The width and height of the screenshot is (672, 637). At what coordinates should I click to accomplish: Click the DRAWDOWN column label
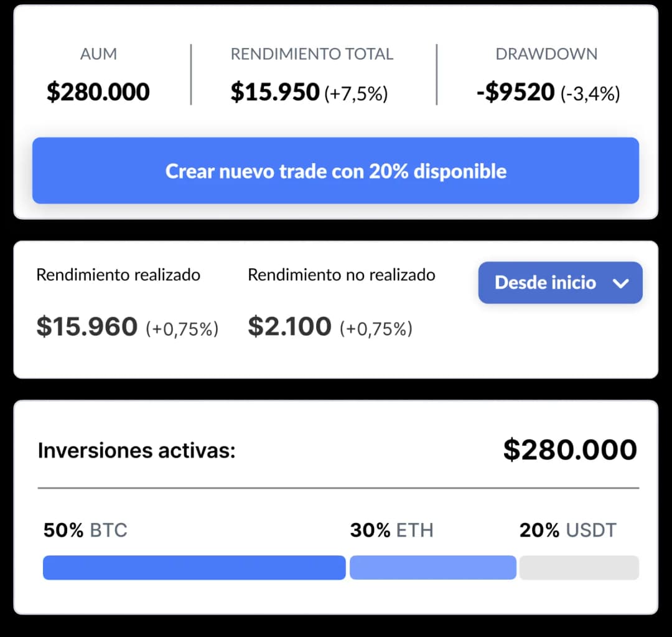pyautogui.click(x=546, y=54)
